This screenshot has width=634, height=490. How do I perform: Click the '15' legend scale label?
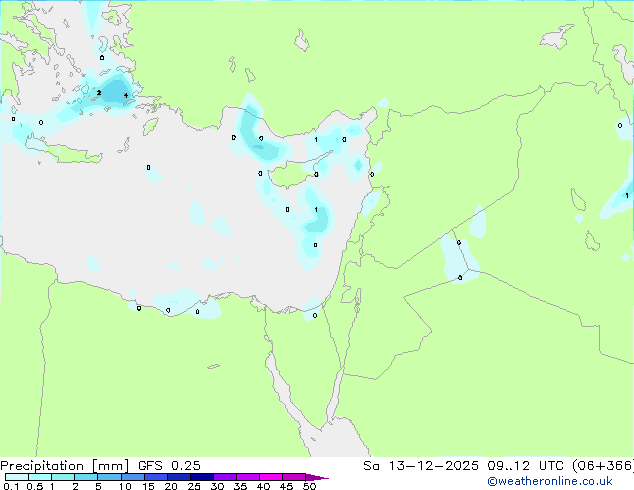point(148,486)
